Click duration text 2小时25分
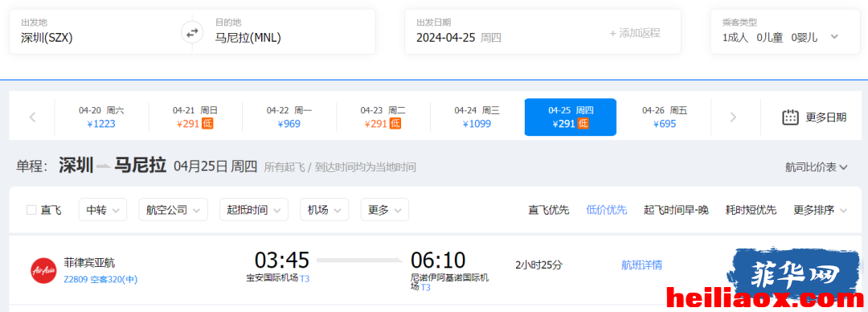Image resolution: width=868 pixels, height=312 pixels. tap(538, 265)
